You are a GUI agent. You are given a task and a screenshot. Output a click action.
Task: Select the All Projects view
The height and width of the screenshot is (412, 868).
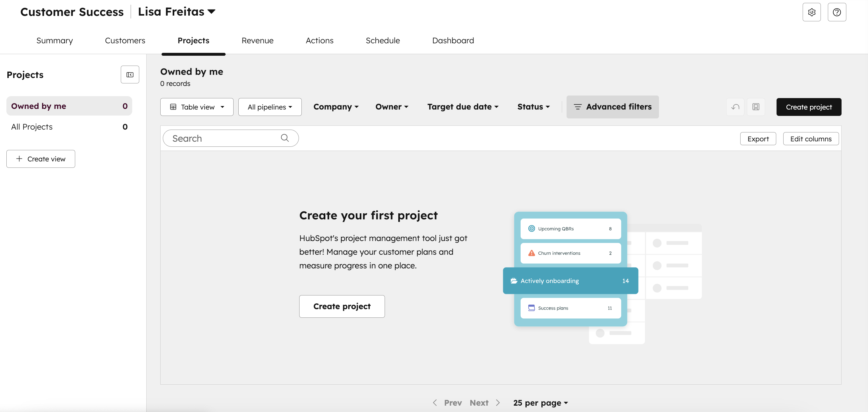[x=32, y=127]
